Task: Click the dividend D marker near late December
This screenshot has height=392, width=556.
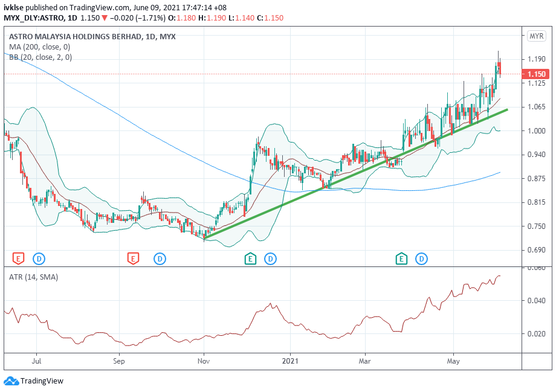Action: (x=271, y=259)
